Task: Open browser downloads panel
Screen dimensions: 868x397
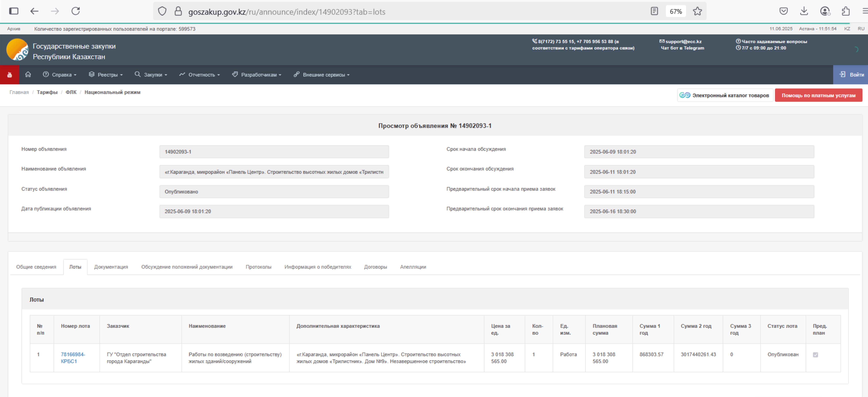Action: coord(804,11)
